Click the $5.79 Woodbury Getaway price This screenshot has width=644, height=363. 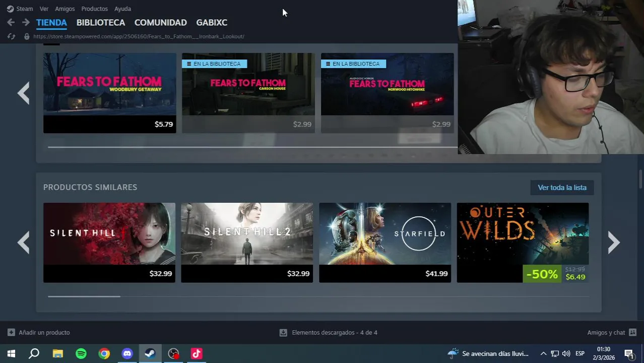pyautogui.click(x=164, y=124)
